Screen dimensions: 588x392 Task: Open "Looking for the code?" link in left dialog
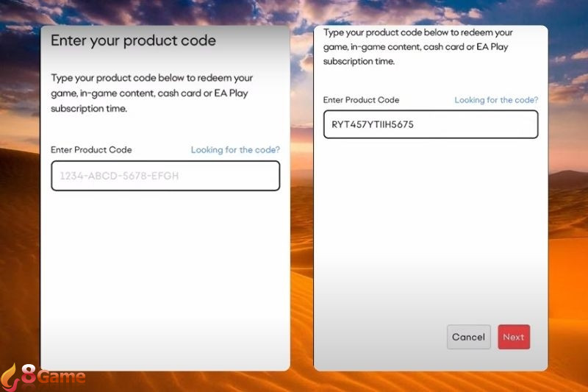point(235,150)
